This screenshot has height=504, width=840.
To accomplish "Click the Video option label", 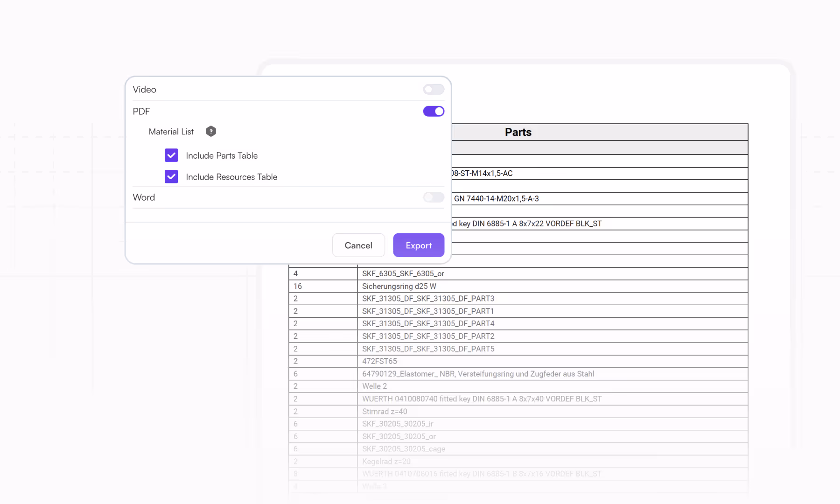I will tap(144, 89).
